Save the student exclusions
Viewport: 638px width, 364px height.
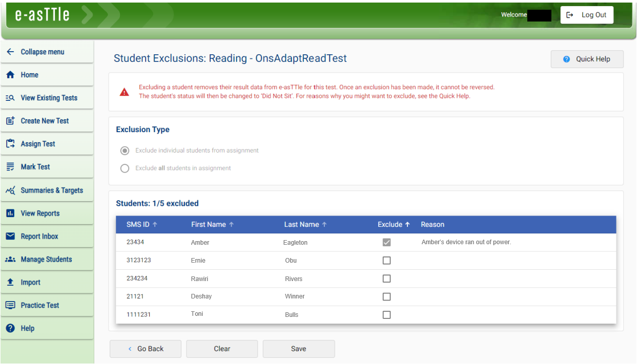(x=298, y=349)
